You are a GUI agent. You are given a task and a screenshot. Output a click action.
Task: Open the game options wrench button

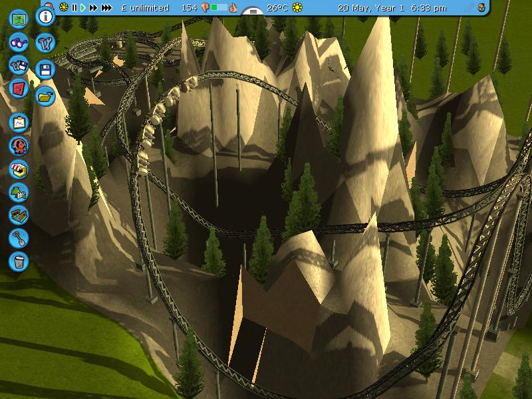45,43
